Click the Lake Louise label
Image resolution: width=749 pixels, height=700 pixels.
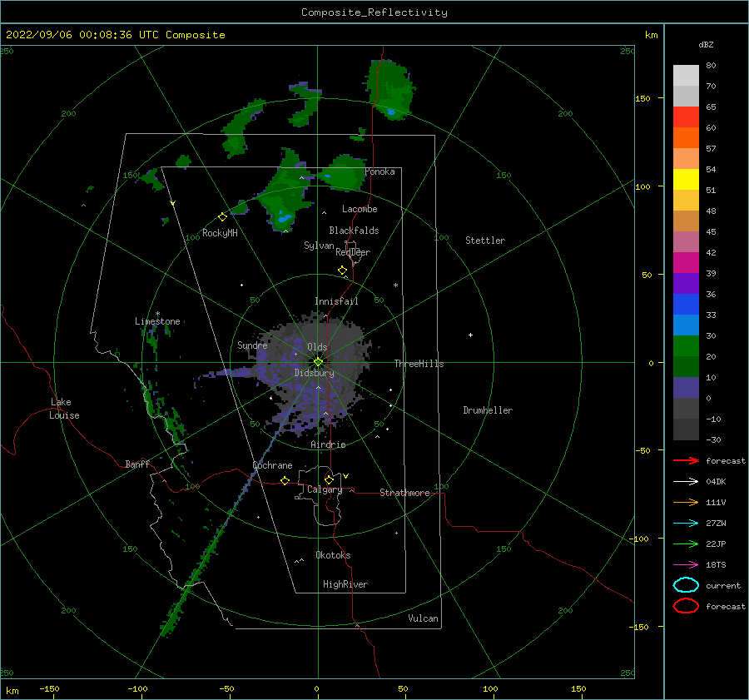[64, 409]
